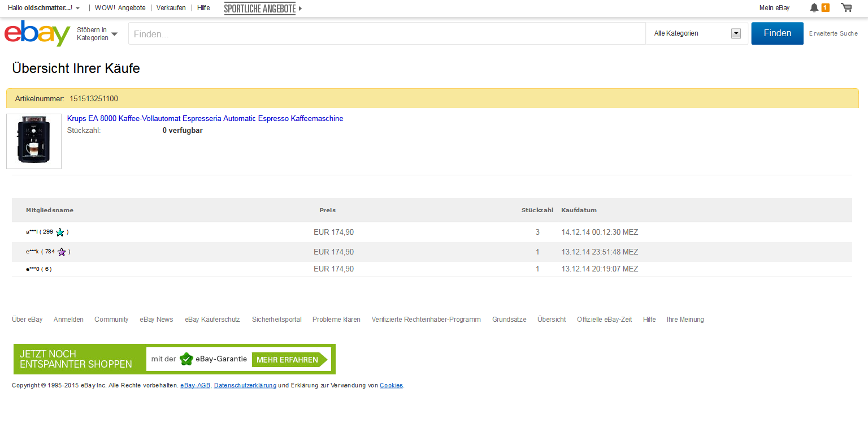Click the Preis column header
Image resolution: width=868 pixels, height=427 pixels.
coord(328,210)
